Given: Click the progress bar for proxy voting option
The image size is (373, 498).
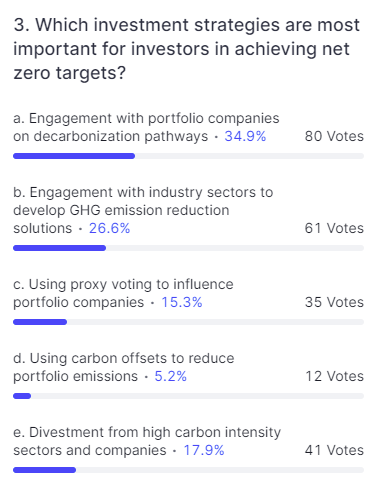Looking at the screenshot, I should 188,322.
